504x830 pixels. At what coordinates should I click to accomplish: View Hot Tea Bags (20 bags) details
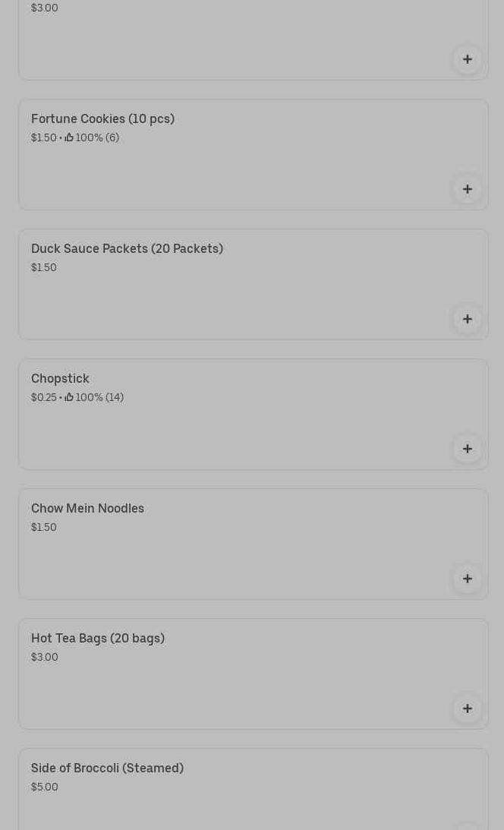pyautogui.click(x=97, y=639)
